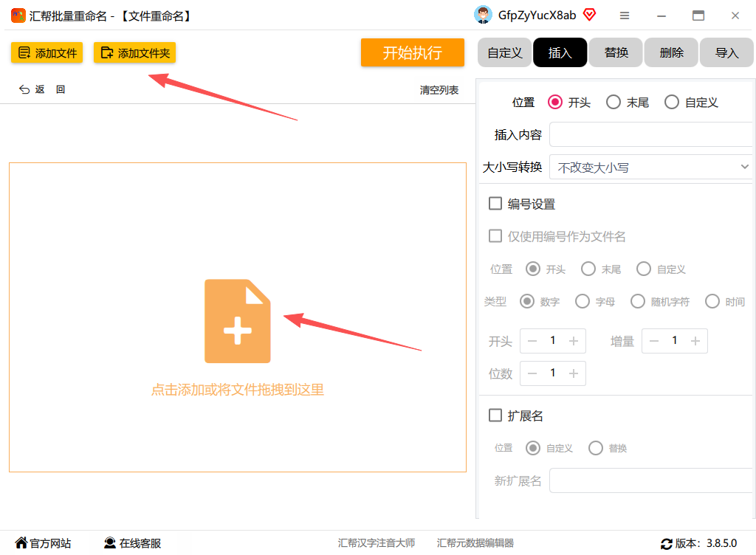
Task: Open the hamburger menu icon in title bar
Action: [625, 16]
